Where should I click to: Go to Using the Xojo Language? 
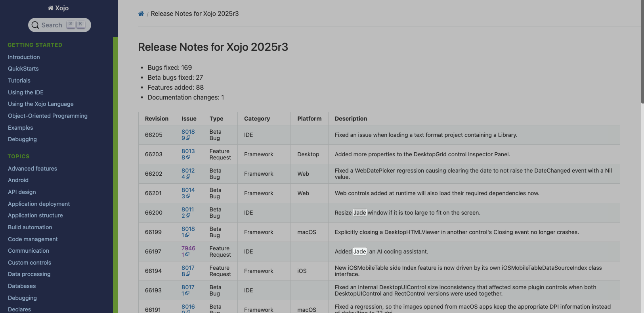coord(41,104)
